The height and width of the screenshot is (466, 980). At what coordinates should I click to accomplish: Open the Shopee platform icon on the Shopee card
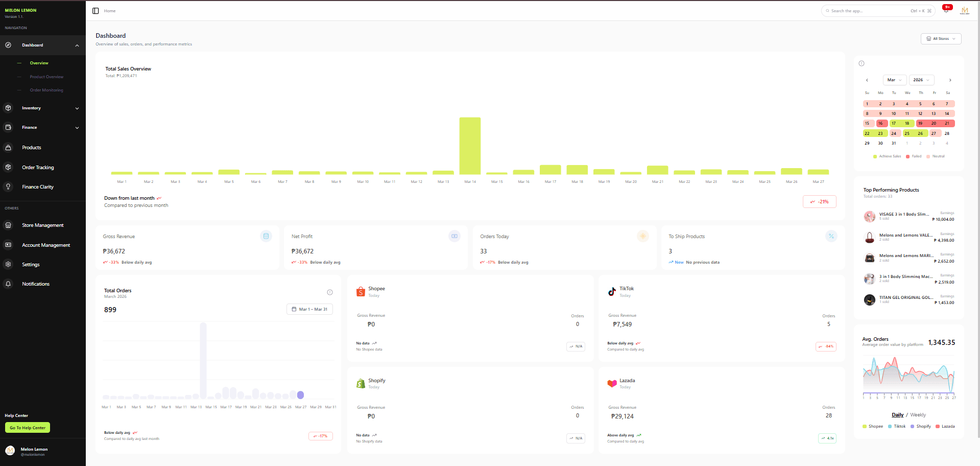[361, 291]
